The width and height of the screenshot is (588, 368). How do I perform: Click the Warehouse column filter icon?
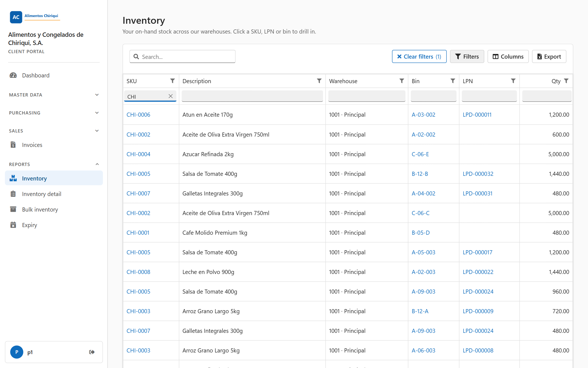click(402, 81)
